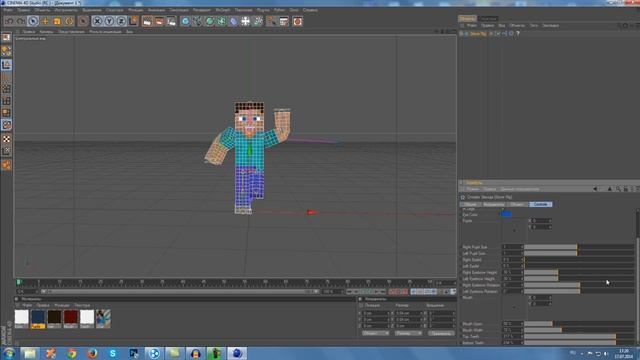Viewport: 640px width, 360px height.
Task: Select the skin texture material thumbnail
Action: coord(103,318)
